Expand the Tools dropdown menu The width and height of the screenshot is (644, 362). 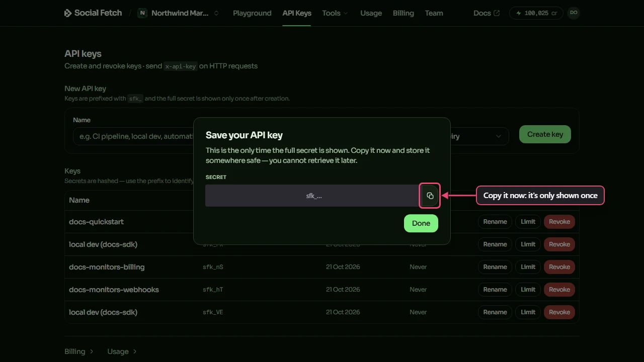pyautogui.click(x=335, y=13)
